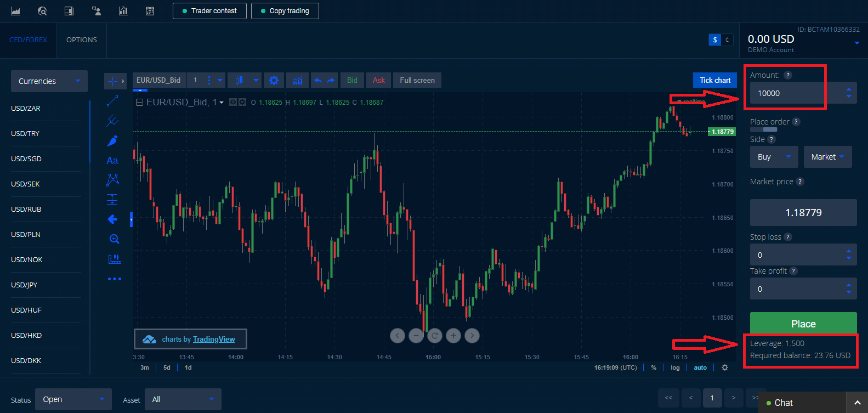868x413 pixels.
Task: Click the blue back arrow tool
Action: [x=112, y=219]
